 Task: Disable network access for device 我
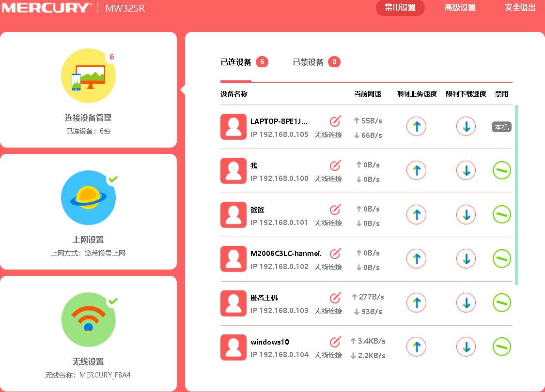point(501,170)
